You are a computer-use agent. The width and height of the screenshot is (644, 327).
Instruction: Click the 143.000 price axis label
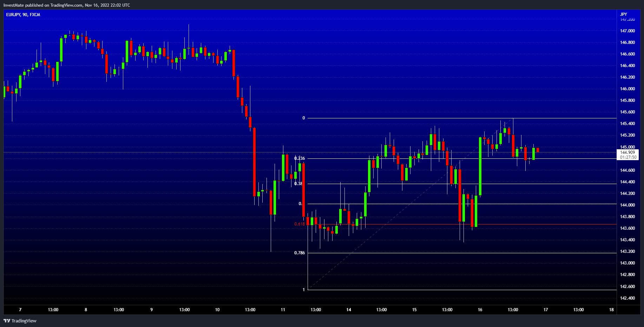click(627, 263)
